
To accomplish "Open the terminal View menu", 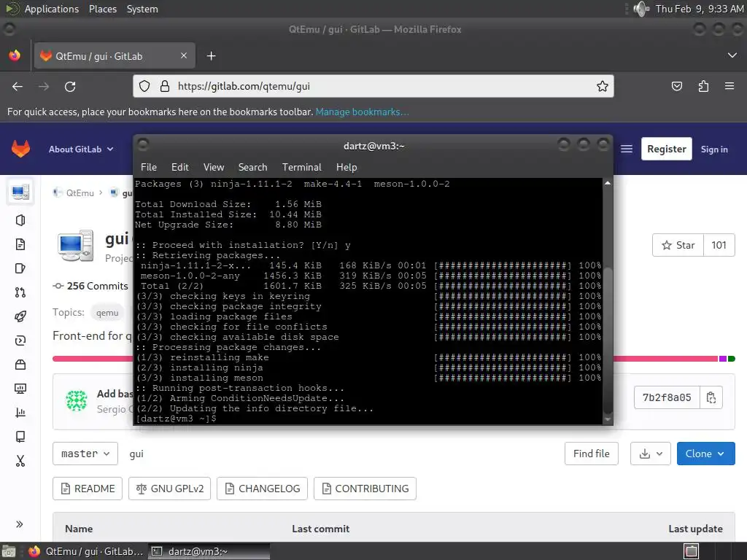I will (214, 167).
